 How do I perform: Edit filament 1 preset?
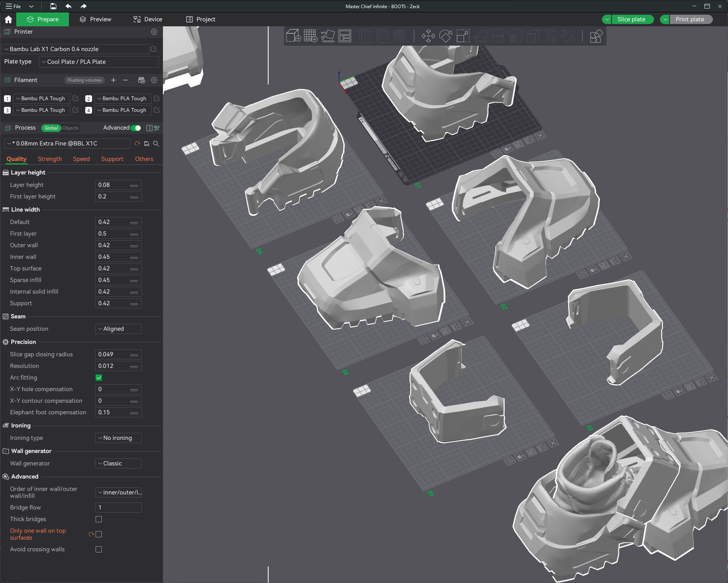[75, 98]
